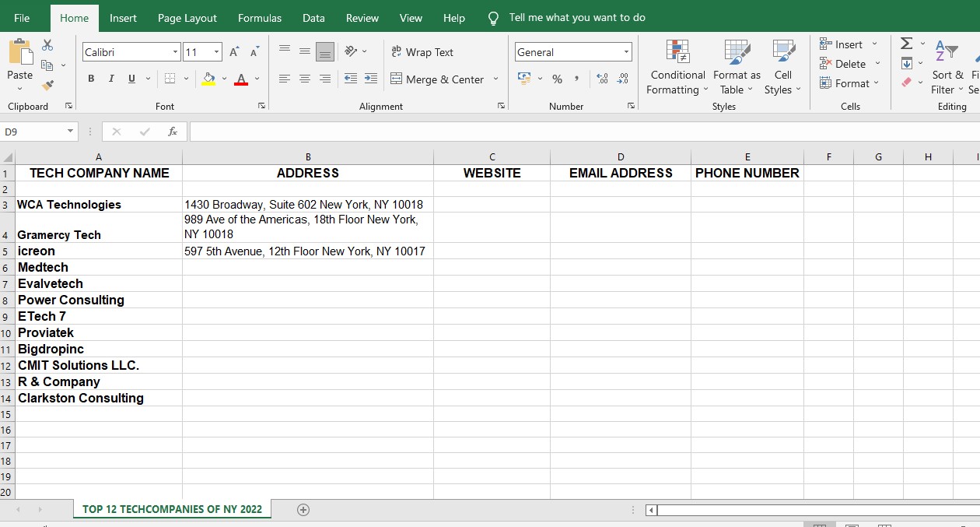Add a new sheet with plus icon
This screenshot has height=527, width=980.
tap(303, 510)
